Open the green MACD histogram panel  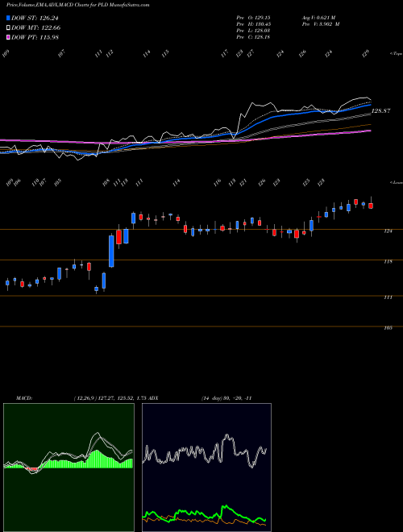(x=69, y=468)
